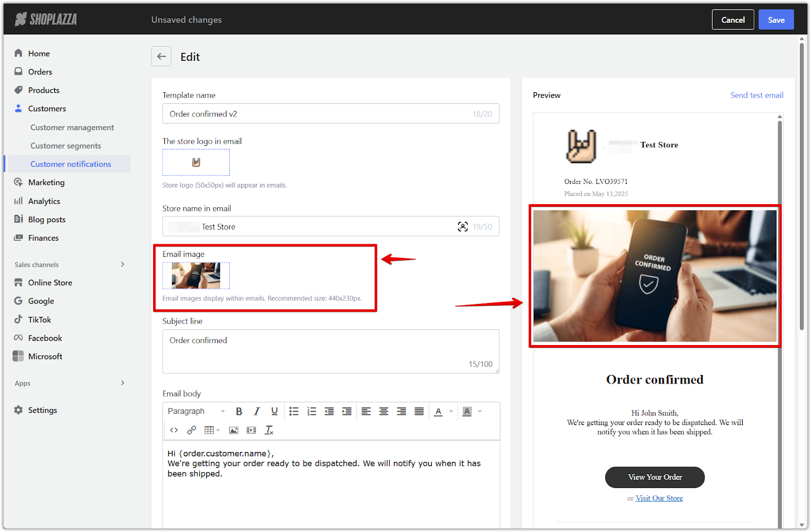Click the Email image upload thumbnail
811x532 pixels.
pos(196,276)
